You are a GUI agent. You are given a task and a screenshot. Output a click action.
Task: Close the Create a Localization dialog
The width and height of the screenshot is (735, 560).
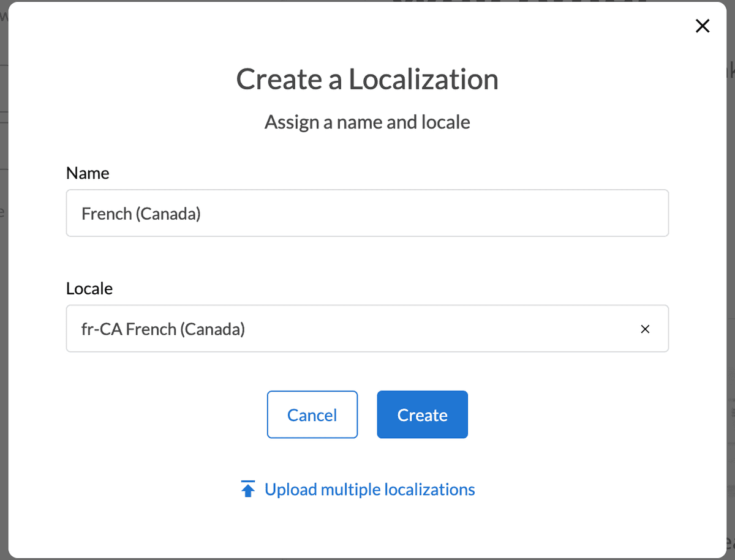[x=703, y=26]
